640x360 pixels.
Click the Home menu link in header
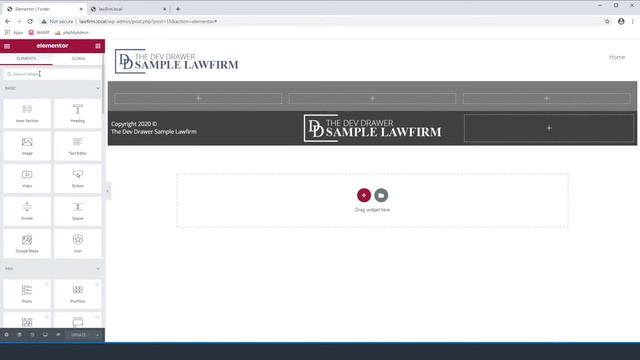[617, 57]
